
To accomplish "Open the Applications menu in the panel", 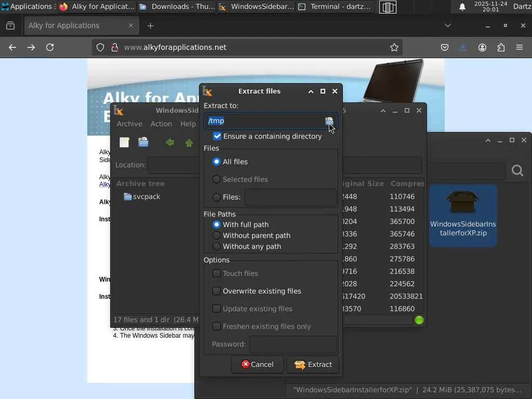I will click(x=29, y=6).
